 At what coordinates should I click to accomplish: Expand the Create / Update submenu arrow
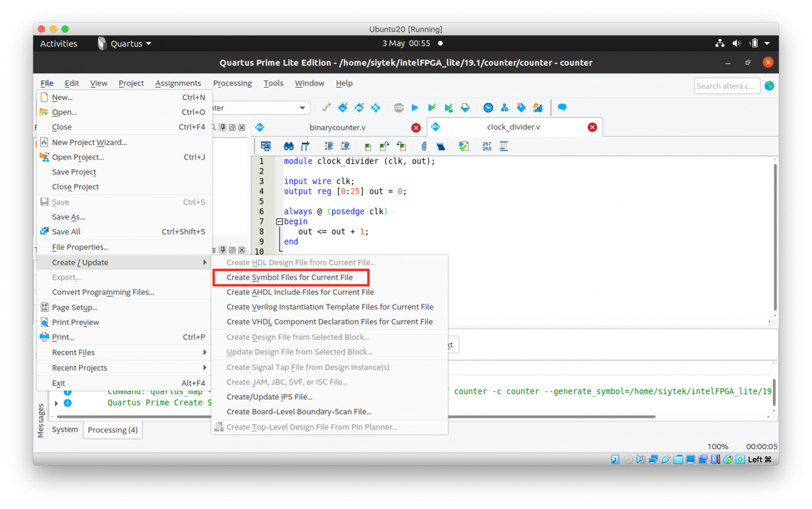coord(205,262)
